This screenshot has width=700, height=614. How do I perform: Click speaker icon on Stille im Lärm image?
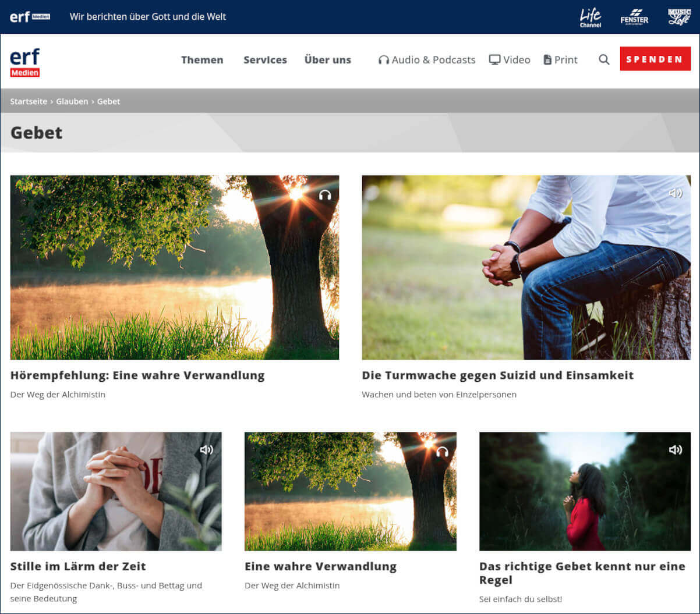[x=207, y=450]
